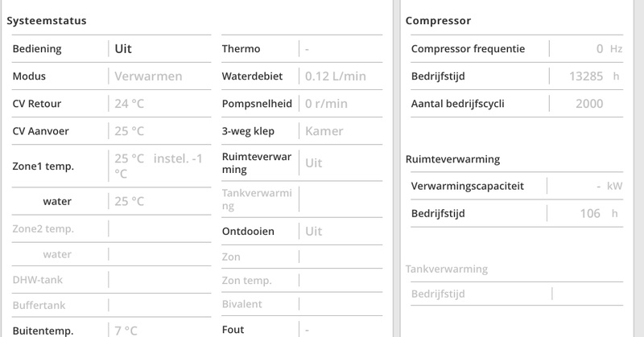Viewport: 644px width, 337px height.
Task: Select the Thermo value field
Action: pos(308,49)
